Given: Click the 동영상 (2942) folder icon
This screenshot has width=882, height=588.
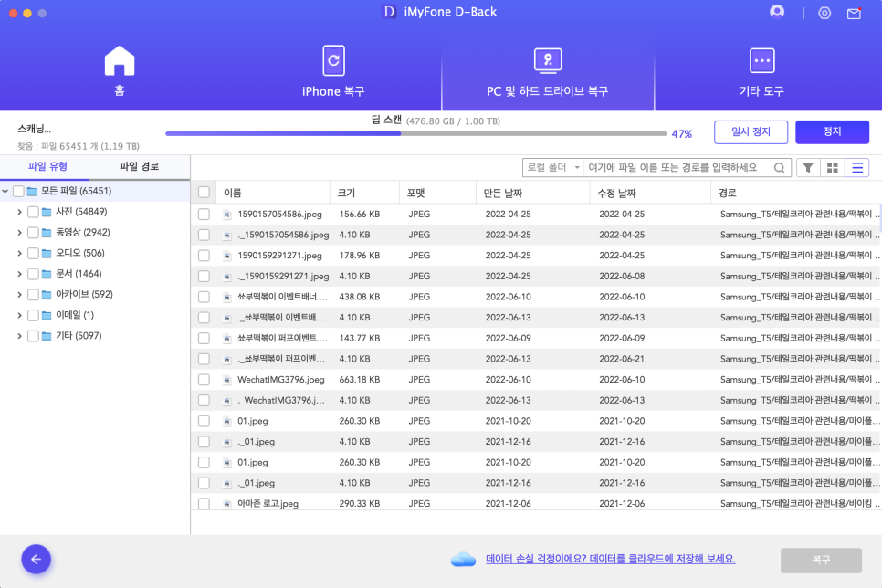Looking at the screenshot, I should click(47, 233).
